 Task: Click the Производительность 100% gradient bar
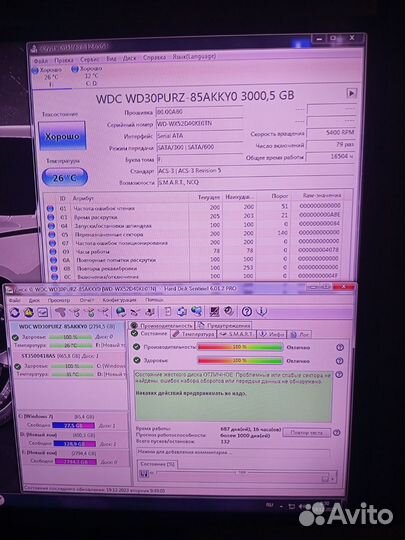[x=240, y=347]
